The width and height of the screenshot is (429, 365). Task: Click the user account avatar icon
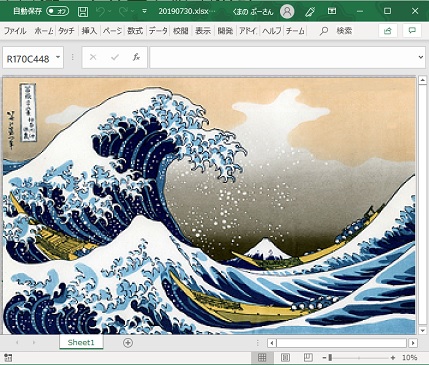pos(287,12)
